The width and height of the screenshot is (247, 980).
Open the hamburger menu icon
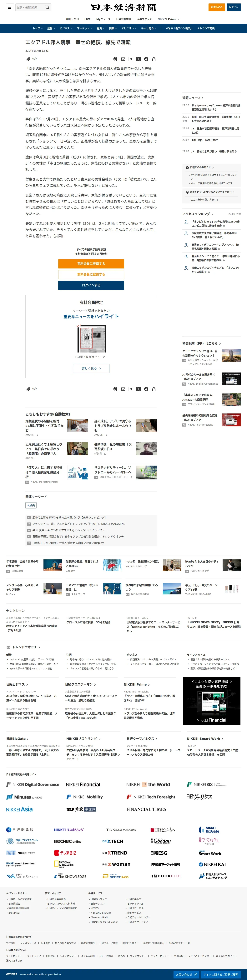pyautogui.click(x=10, y=7)
